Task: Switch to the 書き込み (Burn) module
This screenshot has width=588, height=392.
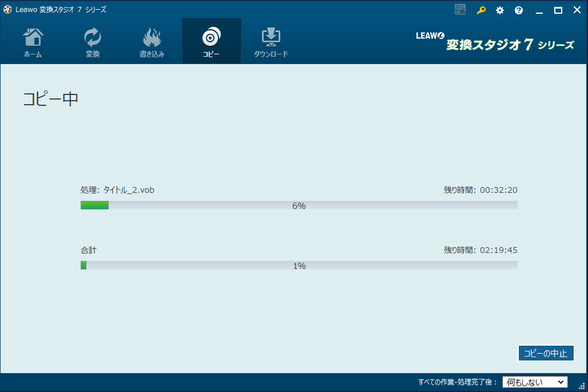Action: point(152,42)
